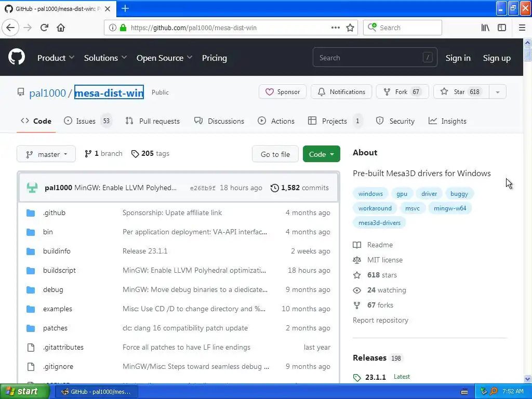Image resolution: width=532 pixels, height=399 pixels.
Task: Close the GitHub pal1000 browser tab
Action: (108, 9)
